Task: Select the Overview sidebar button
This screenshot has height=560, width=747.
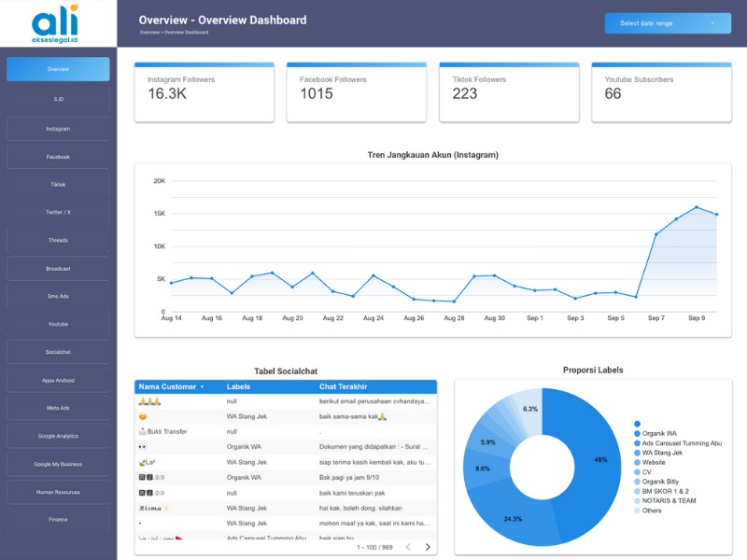Action: pos(58,69)
